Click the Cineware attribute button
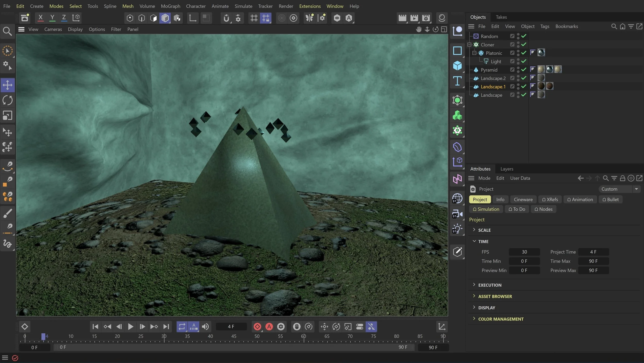 [523, 199]
